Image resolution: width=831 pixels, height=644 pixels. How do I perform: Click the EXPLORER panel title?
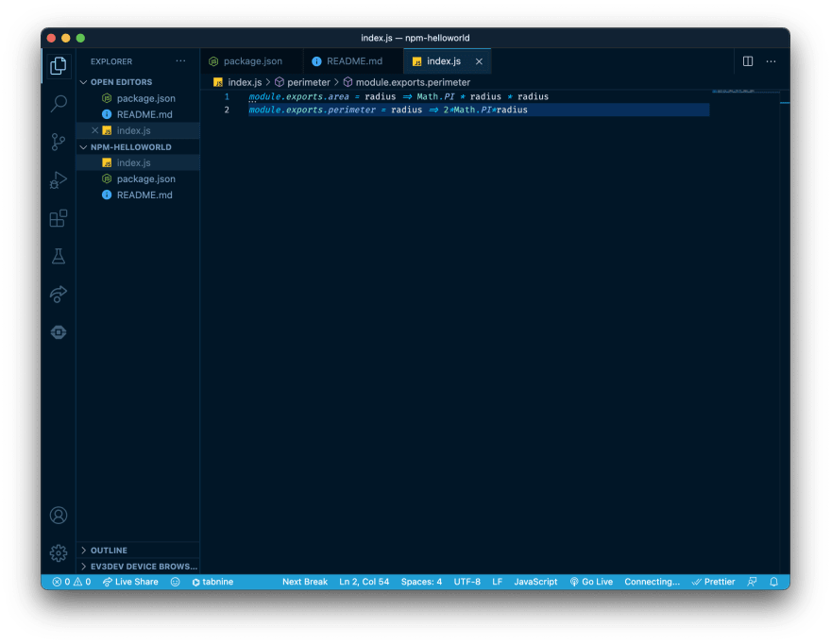point(111,61)
